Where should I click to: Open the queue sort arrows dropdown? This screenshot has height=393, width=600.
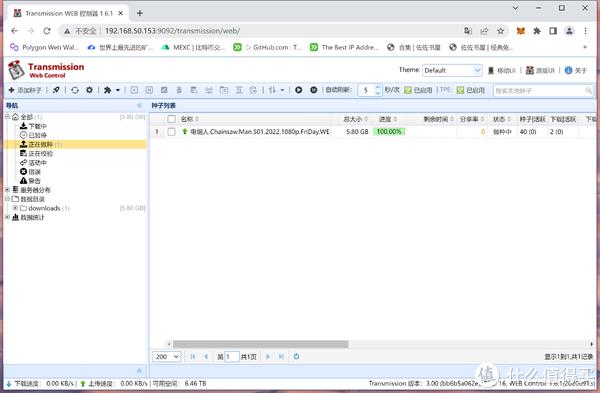click(x=276, y=90)
